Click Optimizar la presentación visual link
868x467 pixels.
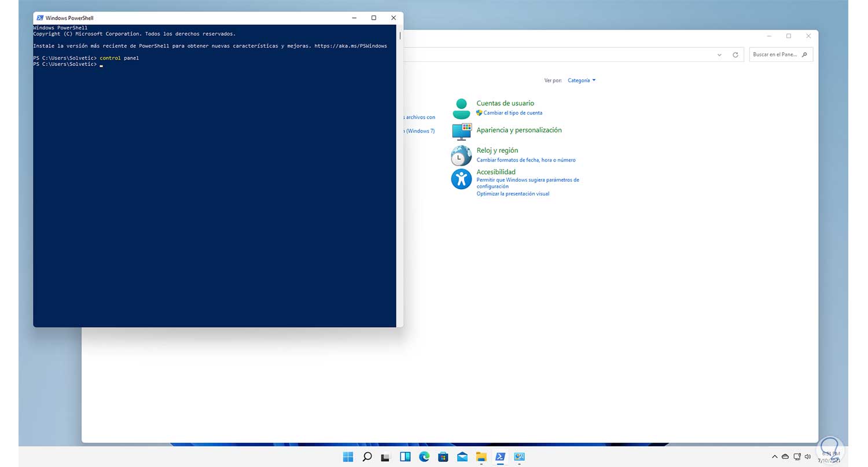(513, 194)
